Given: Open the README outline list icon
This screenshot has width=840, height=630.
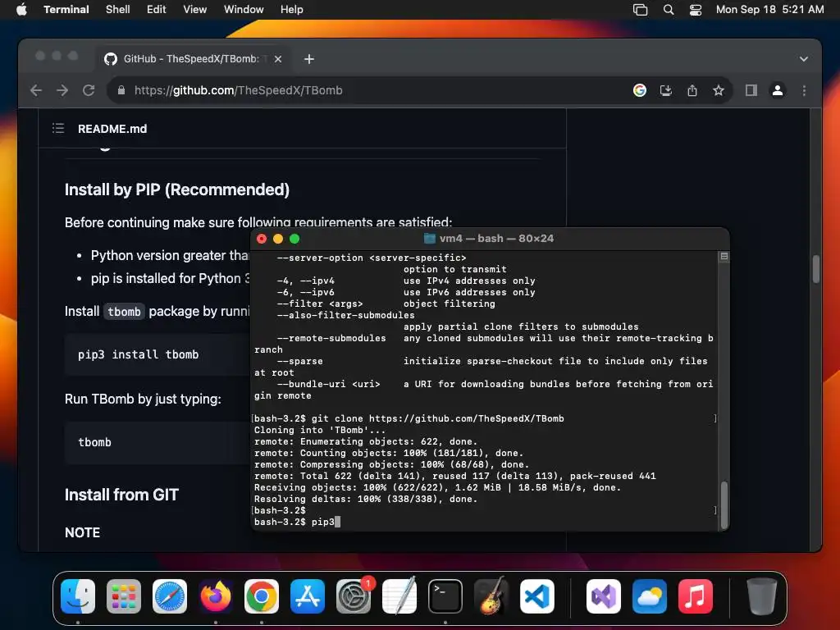Looking at the screenshot, I should [58, 129].
